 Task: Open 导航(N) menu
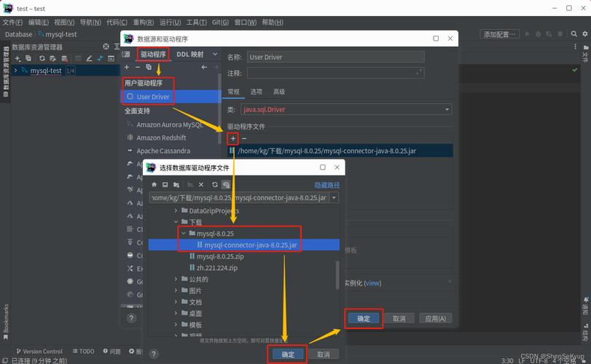[x=90, y=23]
